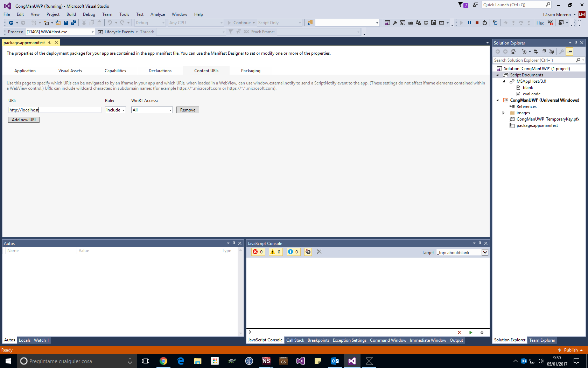Restart the debug session
588x368 pixels.
[485, 23]
